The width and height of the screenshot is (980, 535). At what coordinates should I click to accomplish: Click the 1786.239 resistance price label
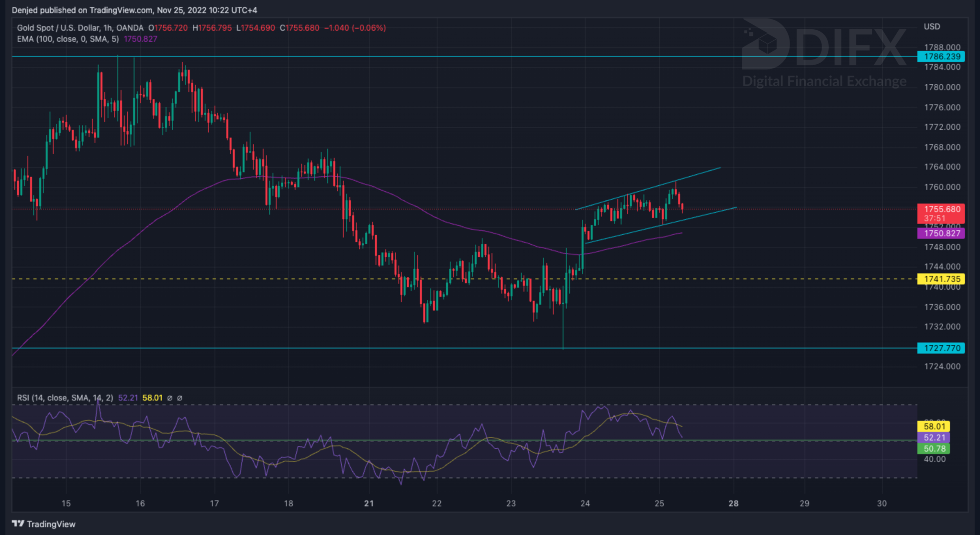(x=941, y=57)
